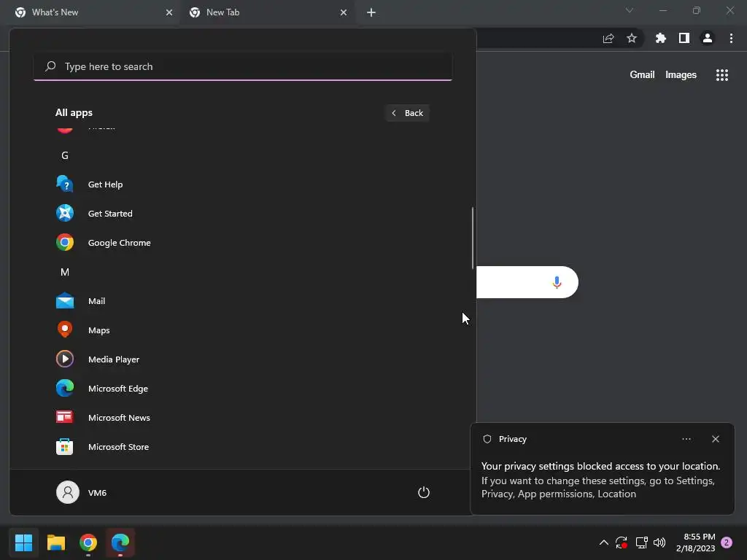This screenshot has width=747, height=560.
Task: Open Chrome Extensions puzzle icon
Action: (661, 38)
